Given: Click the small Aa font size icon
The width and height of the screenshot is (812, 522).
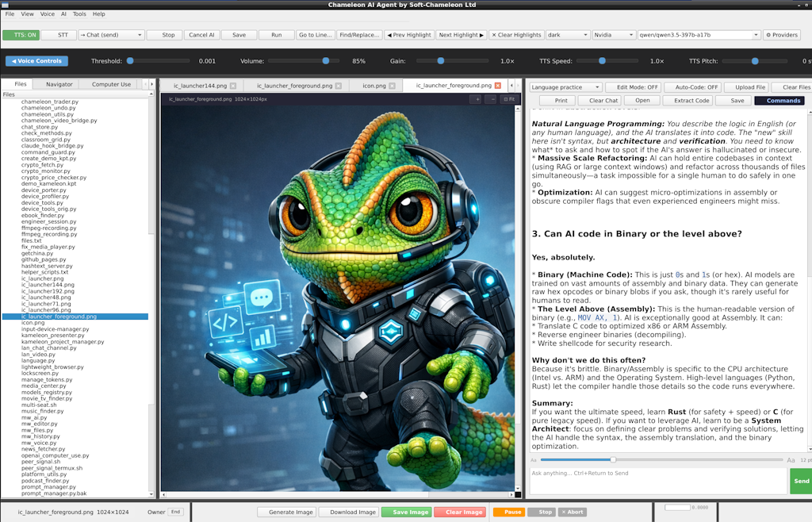Looking at the screenshot, I should 534,460.
